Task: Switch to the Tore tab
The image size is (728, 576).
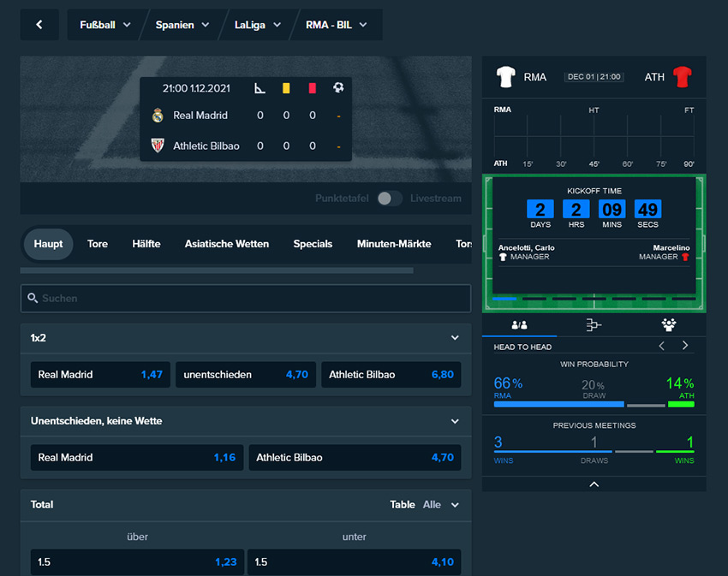Action: (98, 244)
